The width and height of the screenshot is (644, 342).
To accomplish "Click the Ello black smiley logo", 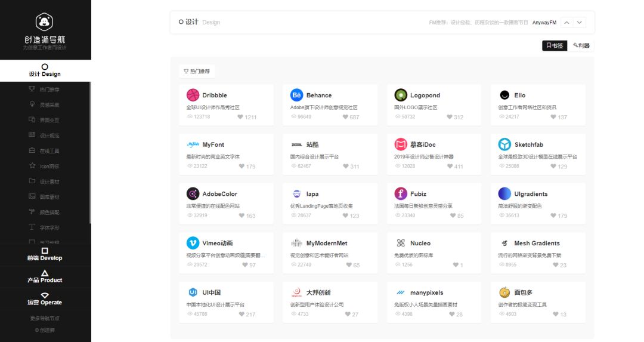I will 504,95.
